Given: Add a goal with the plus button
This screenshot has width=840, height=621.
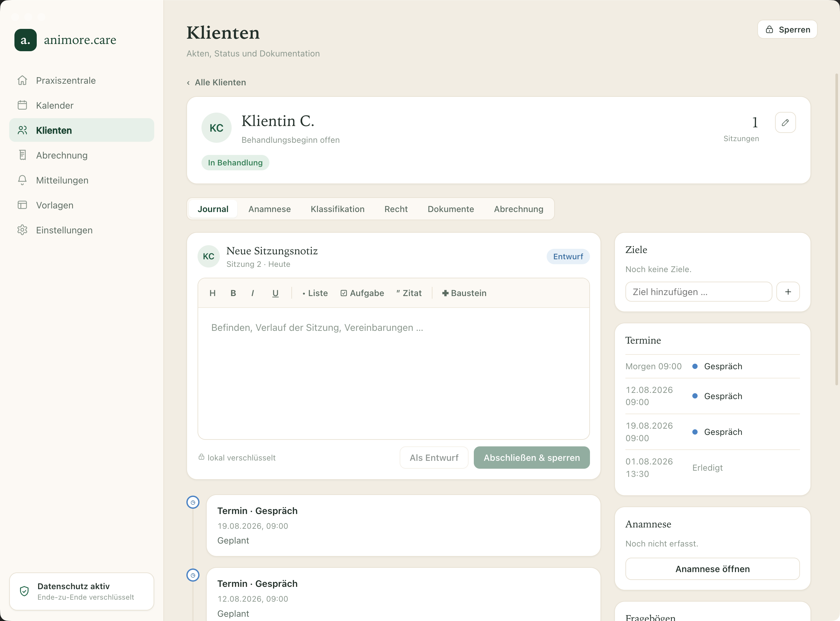Looking at the screenshot, I should click(x=788, y=292).
